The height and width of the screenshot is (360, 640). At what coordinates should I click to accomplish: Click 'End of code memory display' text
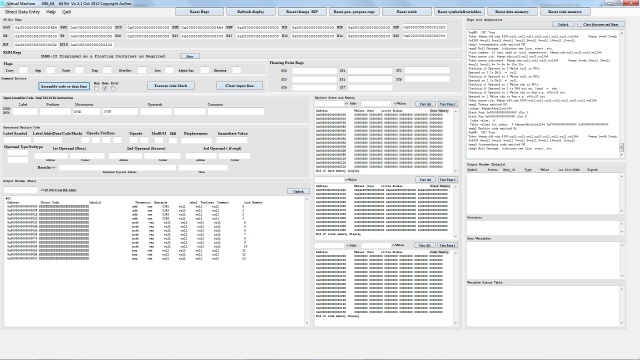[x=337, y=316]
